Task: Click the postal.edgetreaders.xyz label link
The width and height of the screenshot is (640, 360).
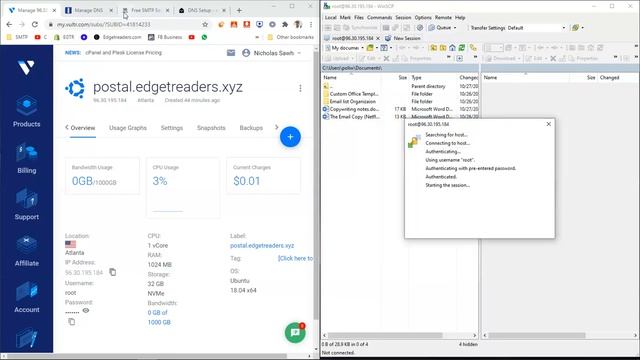Action: click(262, 245)
